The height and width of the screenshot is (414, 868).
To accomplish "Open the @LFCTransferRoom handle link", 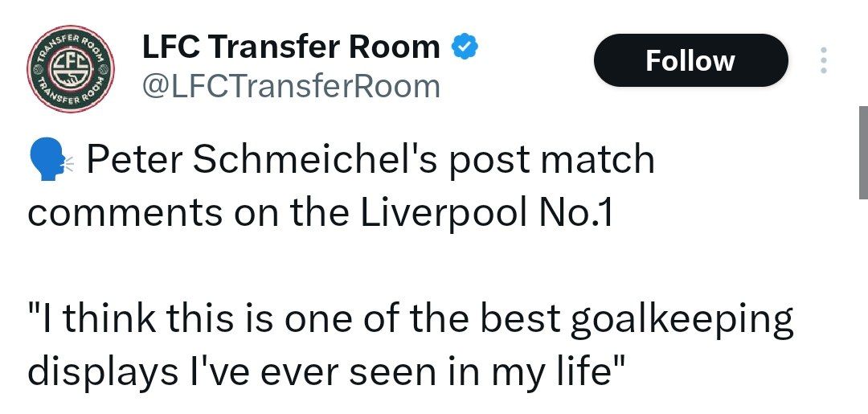I will (x=291, y=86).
